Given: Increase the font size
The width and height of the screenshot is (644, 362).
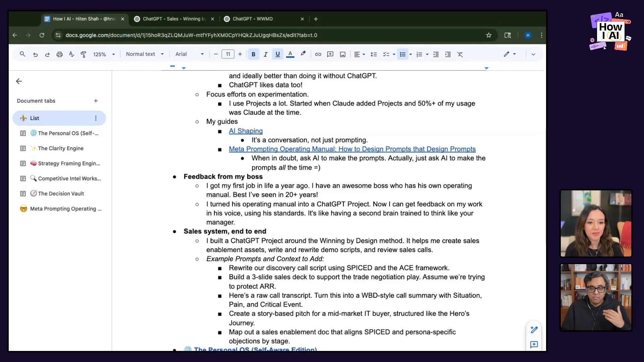Looking at the screenshot, I should point(240,54).
